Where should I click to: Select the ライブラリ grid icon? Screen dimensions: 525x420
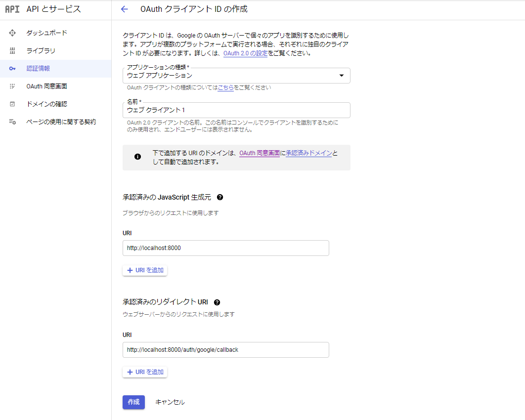coord(12,50)
